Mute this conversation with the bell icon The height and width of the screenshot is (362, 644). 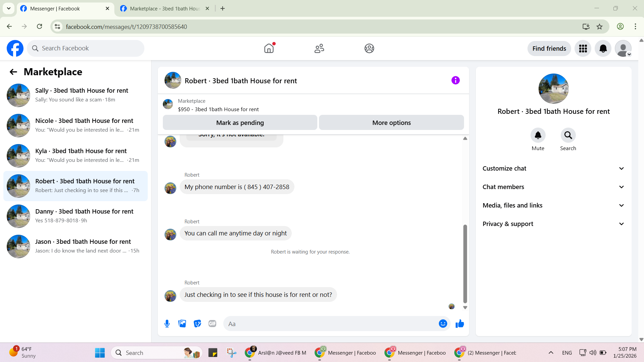[x=538, y=135]
